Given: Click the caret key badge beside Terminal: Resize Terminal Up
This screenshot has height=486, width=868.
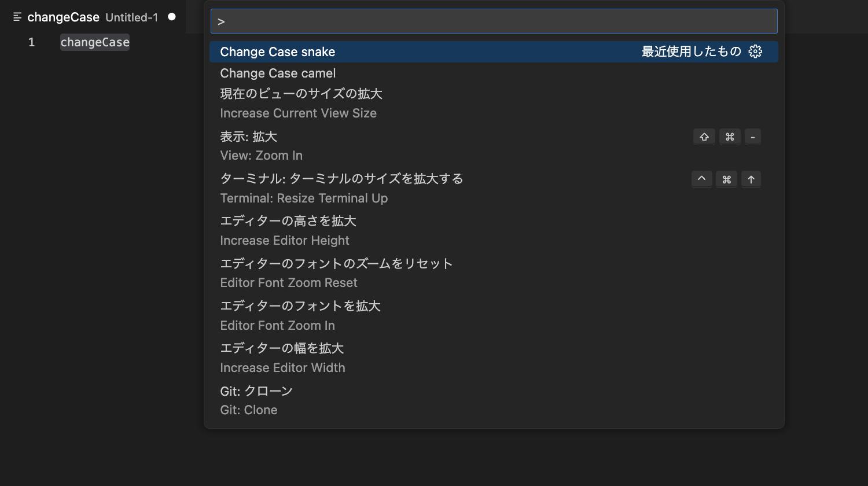Looking at the screenshot, I should click(702, 179).
